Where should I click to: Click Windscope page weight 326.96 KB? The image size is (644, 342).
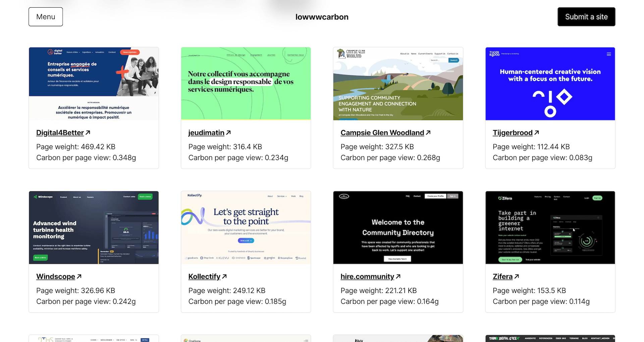click(x=75, y=291)
